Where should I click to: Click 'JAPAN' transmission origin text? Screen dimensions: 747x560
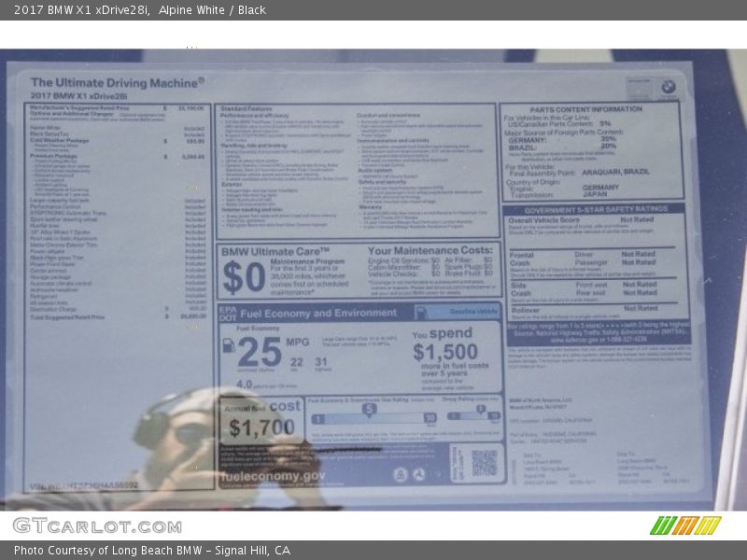click(595, 194)
